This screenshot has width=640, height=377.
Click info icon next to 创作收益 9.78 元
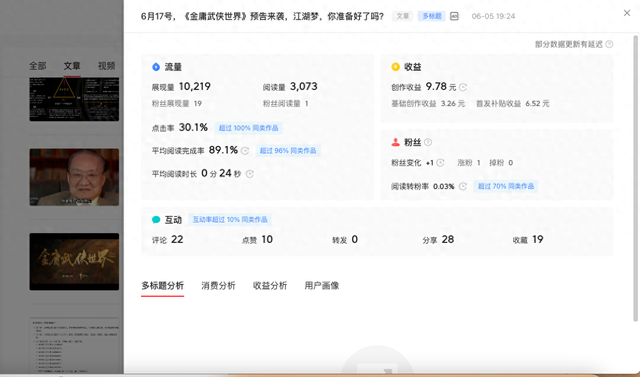[x=463, y=87]
